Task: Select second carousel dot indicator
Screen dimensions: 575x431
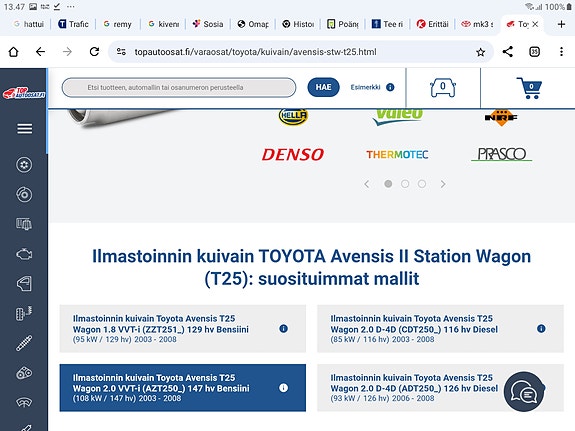Action: pos(405,184)
